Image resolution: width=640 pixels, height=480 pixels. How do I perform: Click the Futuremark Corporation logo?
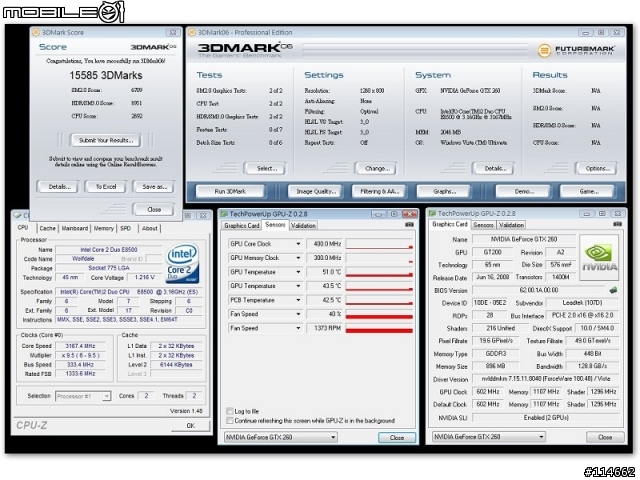(x=576, y=50)
